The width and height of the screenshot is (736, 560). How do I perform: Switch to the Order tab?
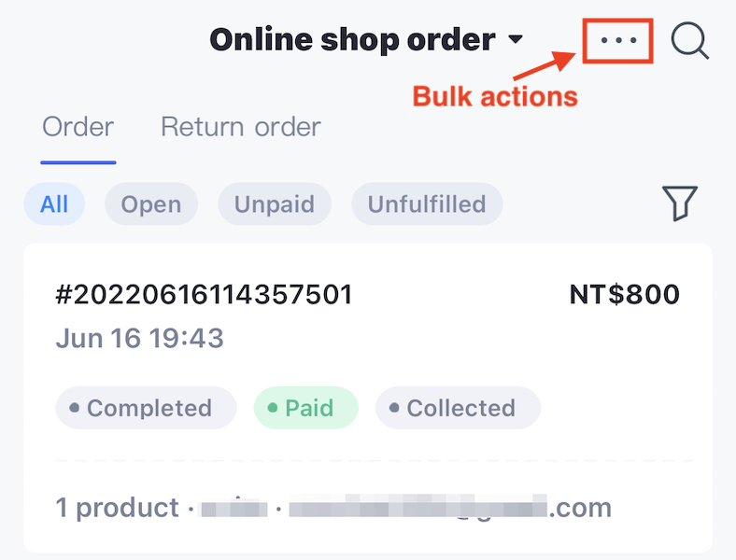[78, 127]
